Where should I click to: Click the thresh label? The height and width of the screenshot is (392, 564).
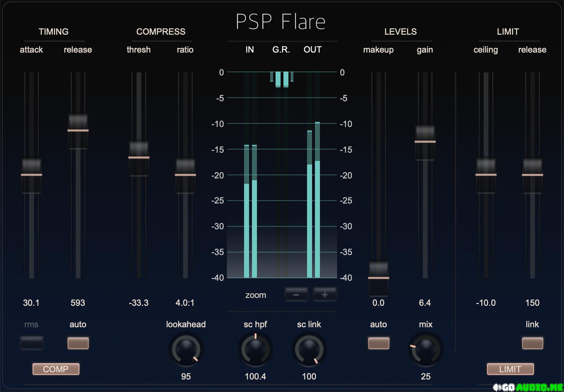point(138,50)
